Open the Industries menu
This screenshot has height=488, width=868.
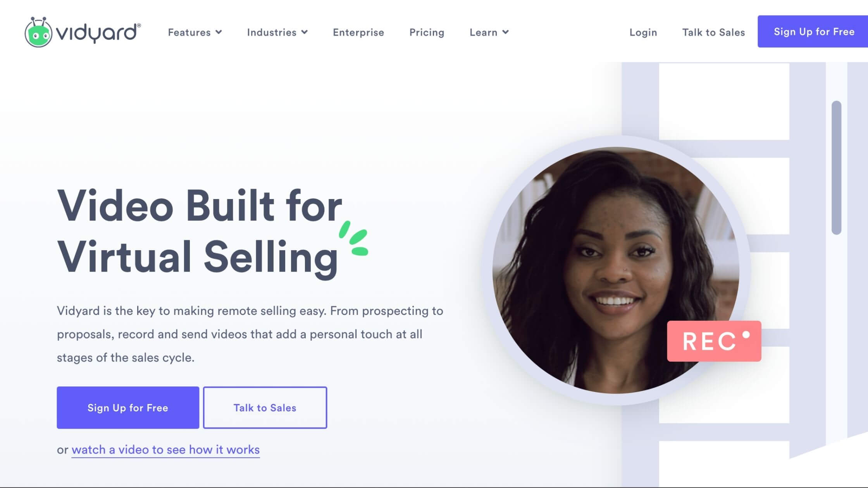click(277, 32)
